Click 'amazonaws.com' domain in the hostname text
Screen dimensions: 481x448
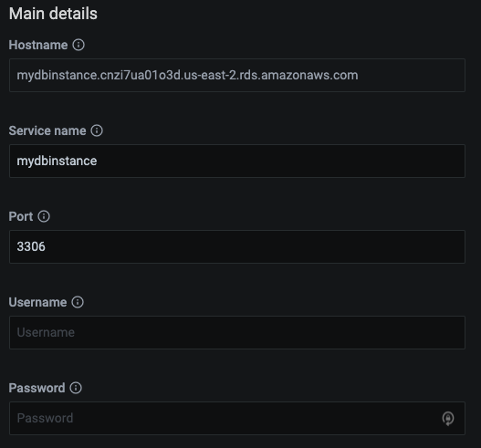pyautogui.click(x=309, y=76)
